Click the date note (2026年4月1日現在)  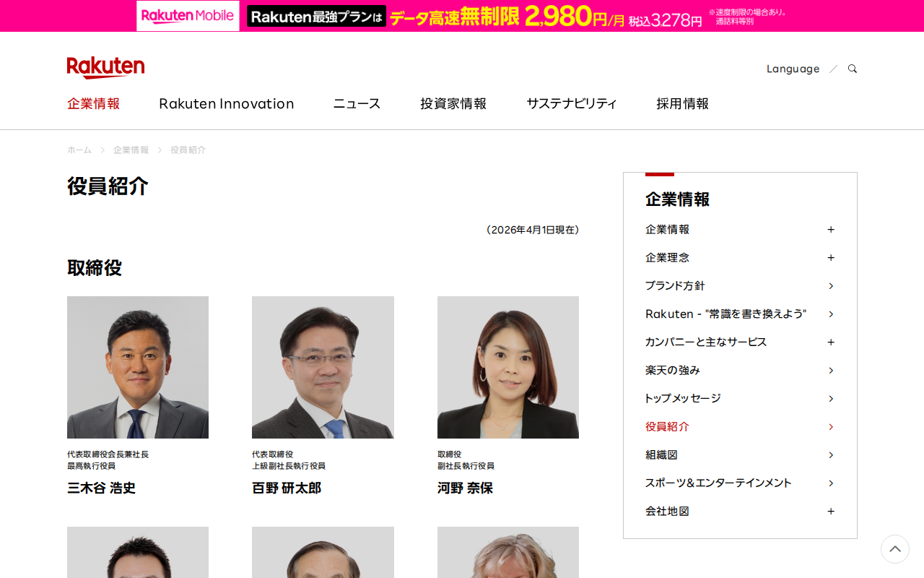tap(533, 230)
